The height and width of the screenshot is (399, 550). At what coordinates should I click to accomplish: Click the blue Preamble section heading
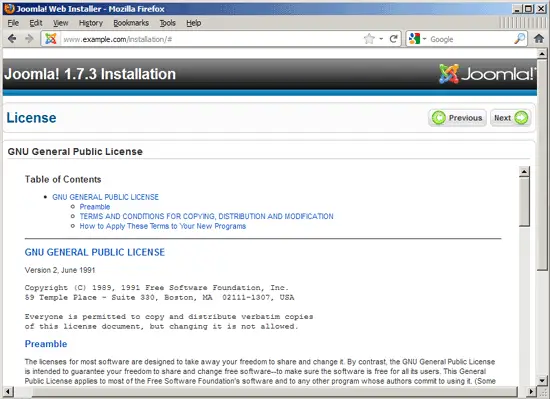[x=46, y=344]
